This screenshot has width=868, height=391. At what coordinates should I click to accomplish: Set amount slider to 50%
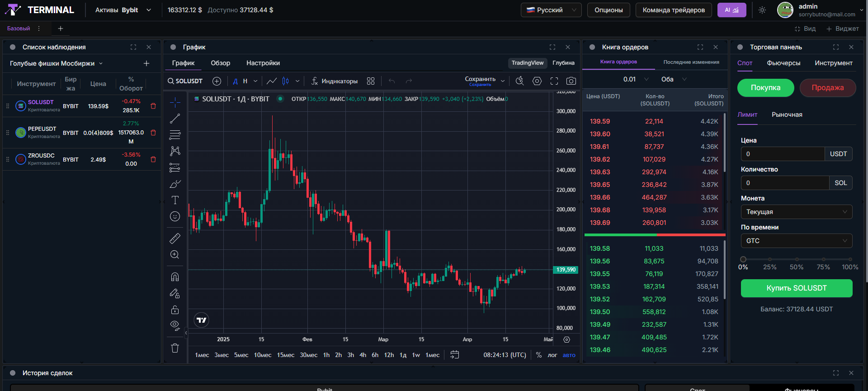click(x=796, y=259)
